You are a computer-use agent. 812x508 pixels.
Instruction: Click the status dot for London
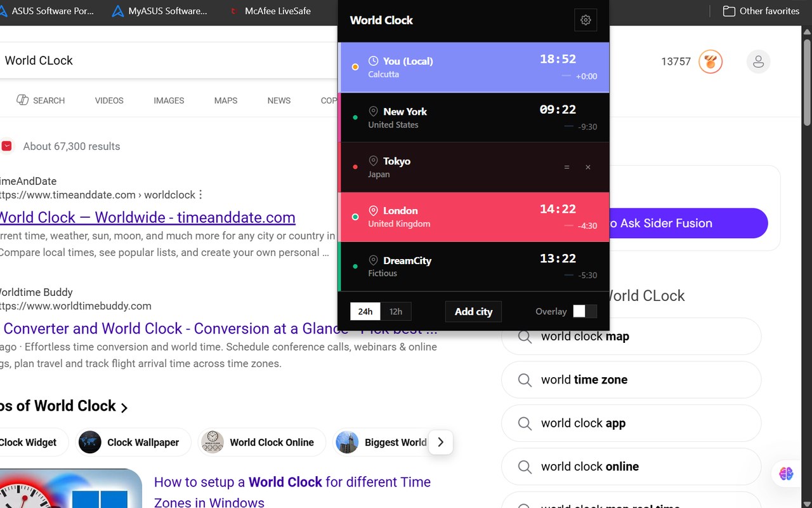[x=355, y=217]
